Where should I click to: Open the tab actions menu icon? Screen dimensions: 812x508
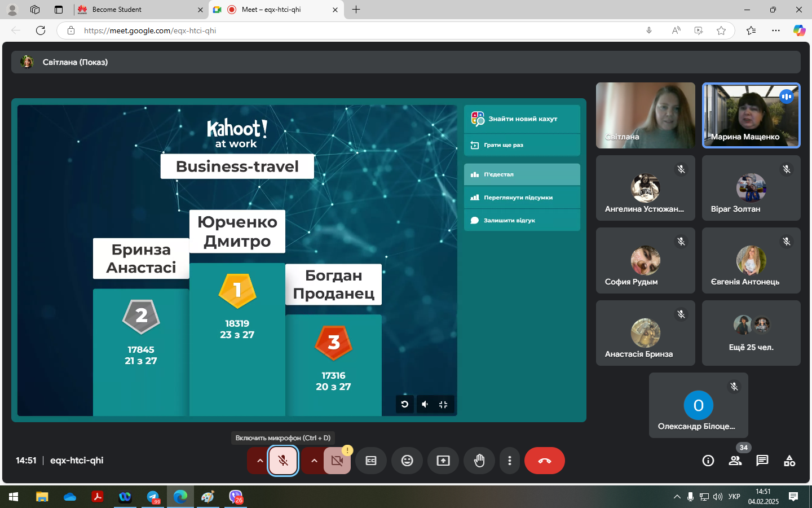click(59, 10)
